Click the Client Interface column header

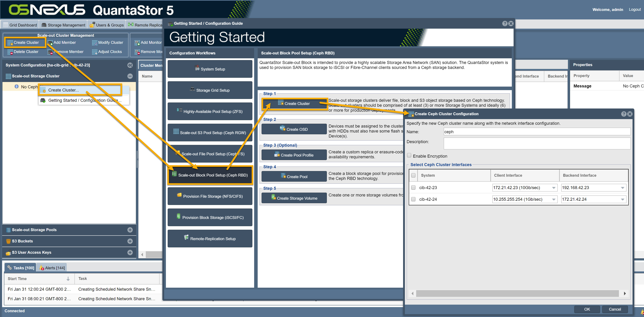(525, 175)
